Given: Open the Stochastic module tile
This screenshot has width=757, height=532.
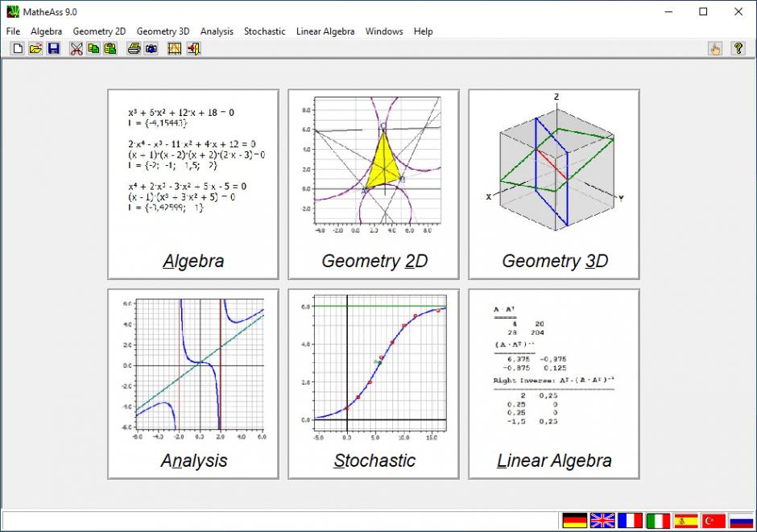Looking at the screenshot, I should pos(374,384).
